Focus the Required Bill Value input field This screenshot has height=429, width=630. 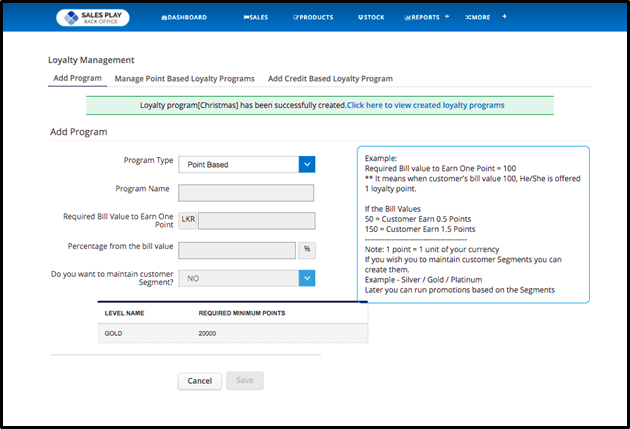point(256,221)
